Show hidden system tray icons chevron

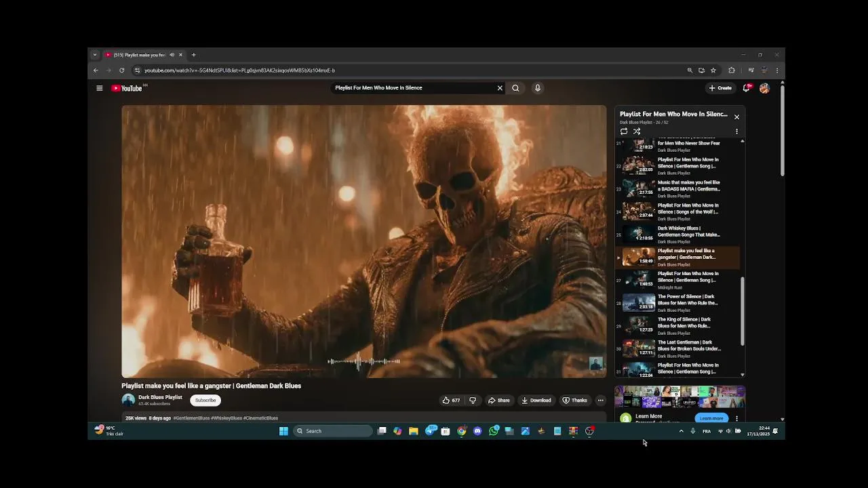click(x=681, y=431)
